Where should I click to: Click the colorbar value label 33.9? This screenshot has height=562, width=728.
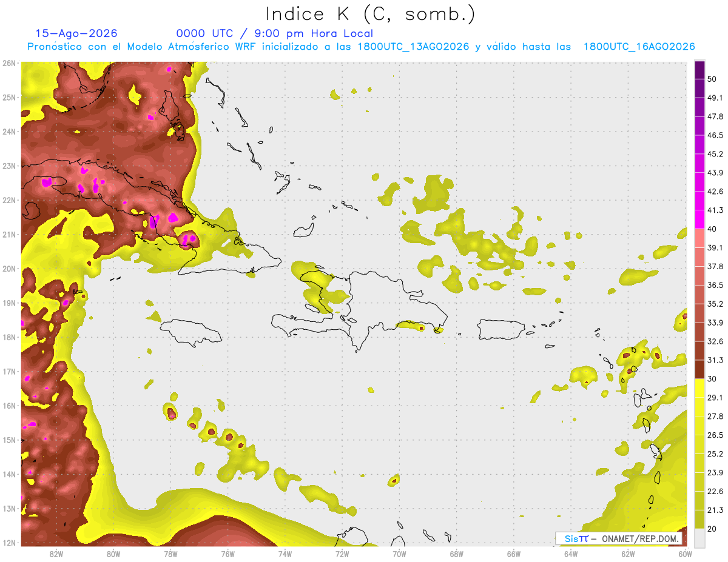(715, 323)
